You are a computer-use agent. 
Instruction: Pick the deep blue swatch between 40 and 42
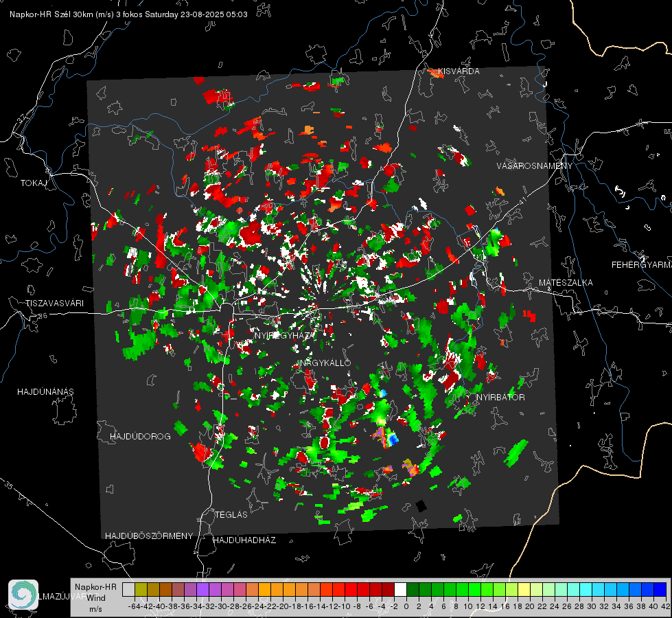pyautogui.click(x=660, y=589)
